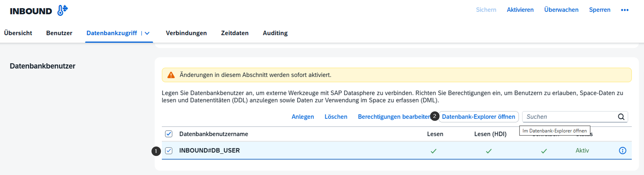Click the orange warning triangle icon
The image size is (644, 175).
pyautogui.click(x=171, y=75)
